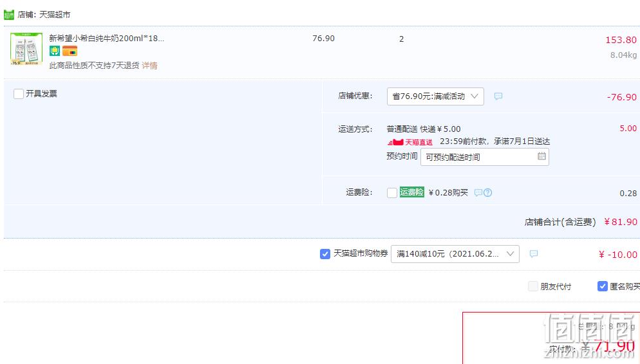Screen dimensions: 640x364
Task: Click the Tmall Supermarket store logo icon
Action: tap(9, 15)
